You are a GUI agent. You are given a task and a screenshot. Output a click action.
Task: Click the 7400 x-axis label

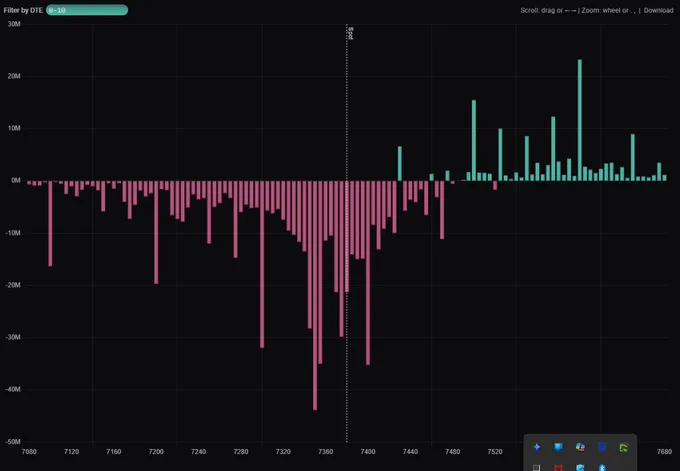point(368,451)
